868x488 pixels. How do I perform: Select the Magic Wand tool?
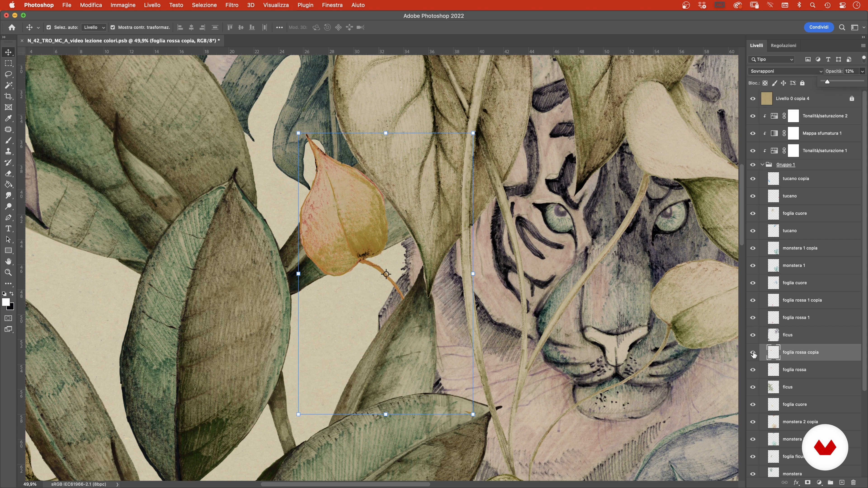(x=8, y=85)
